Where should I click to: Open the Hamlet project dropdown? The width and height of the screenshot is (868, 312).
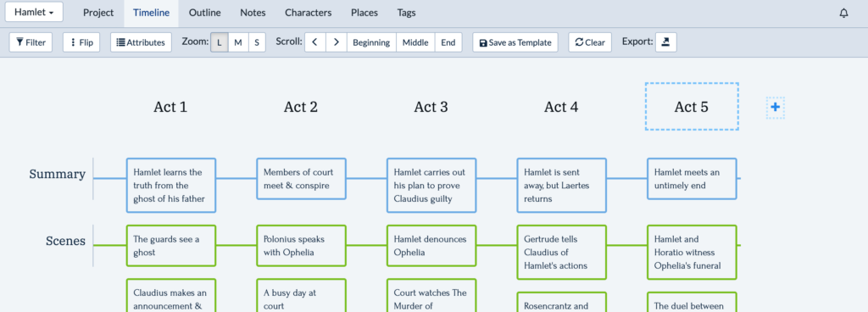click(34, 12)
